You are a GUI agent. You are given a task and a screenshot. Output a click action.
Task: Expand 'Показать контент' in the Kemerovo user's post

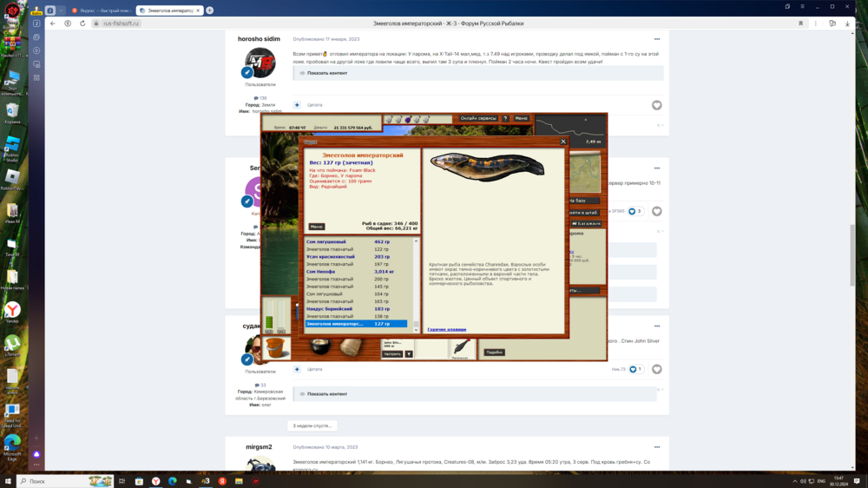click(x=326, y=394)
